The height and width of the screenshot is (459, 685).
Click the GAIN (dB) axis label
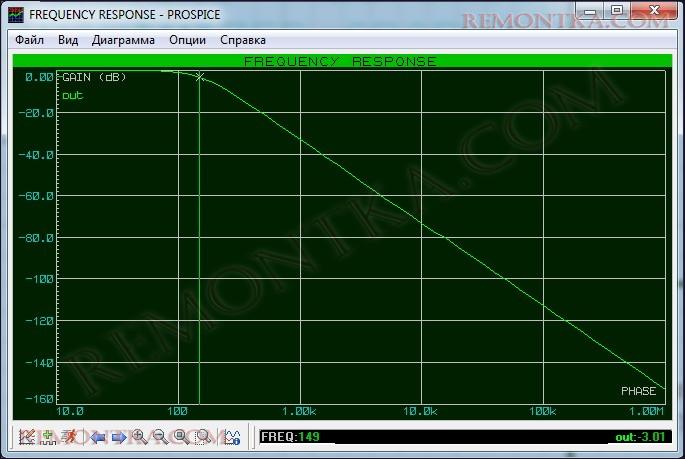(x=94, y=77)
